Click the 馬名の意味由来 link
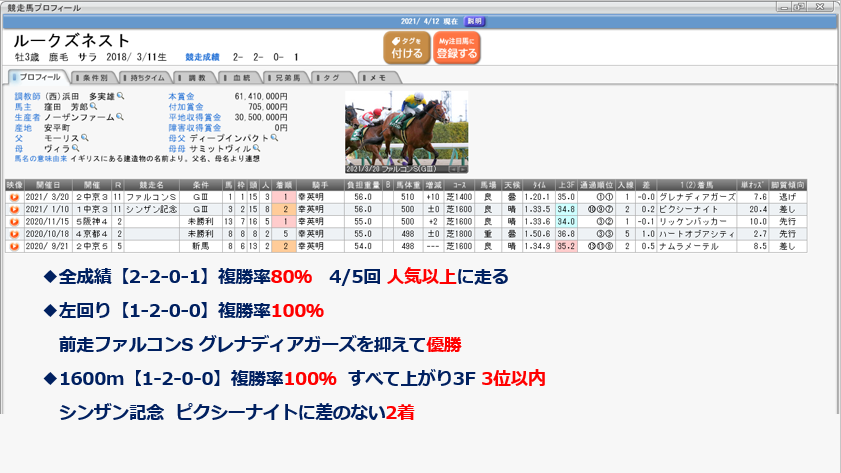Image resolution: width=841 pixels, height=473 pixels. [x=37, y=159]
